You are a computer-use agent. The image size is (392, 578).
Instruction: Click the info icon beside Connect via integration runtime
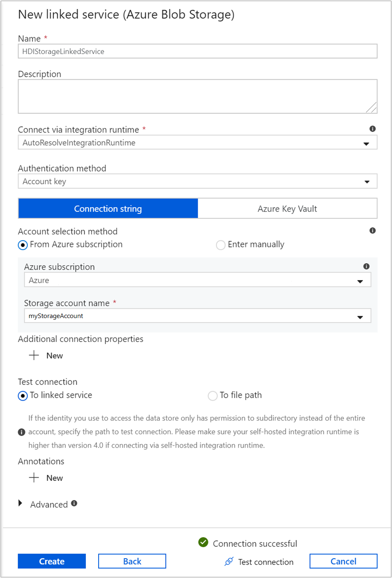(373, 129)
